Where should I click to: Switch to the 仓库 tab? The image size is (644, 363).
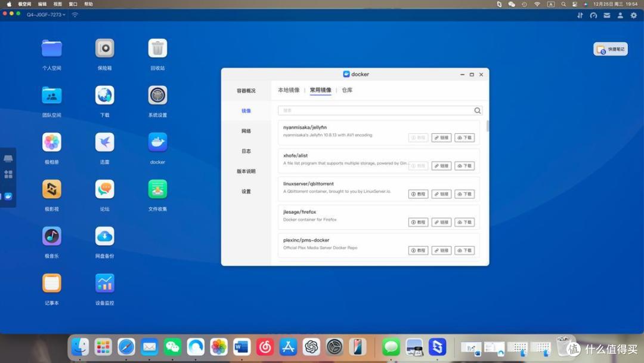(347, 90)
